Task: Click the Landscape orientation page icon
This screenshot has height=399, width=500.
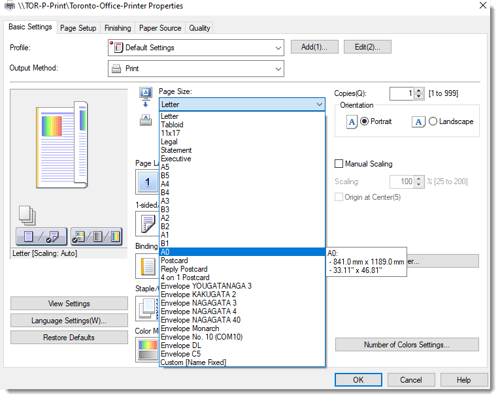Action: (418, 122)
